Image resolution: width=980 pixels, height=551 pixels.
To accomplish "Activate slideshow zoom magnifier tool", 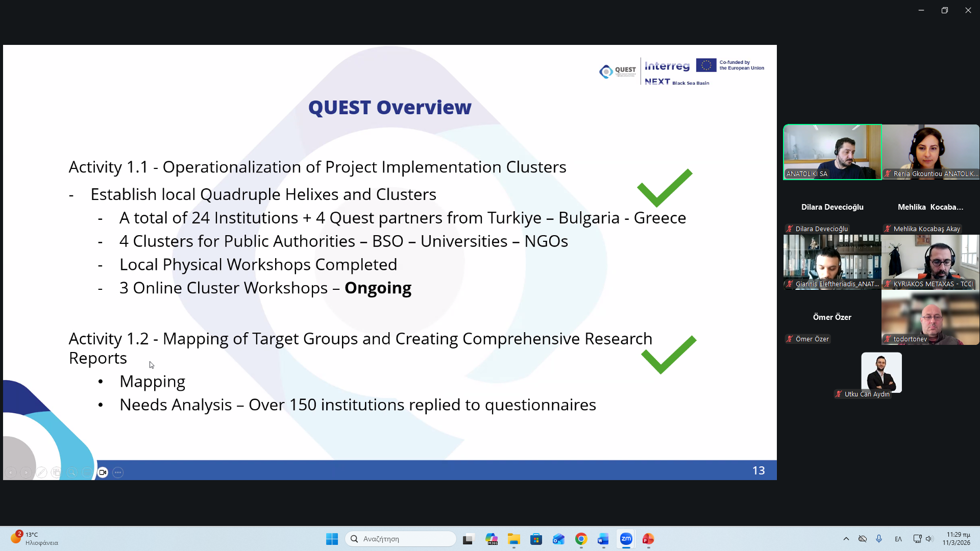I will [x=72, y=472].
